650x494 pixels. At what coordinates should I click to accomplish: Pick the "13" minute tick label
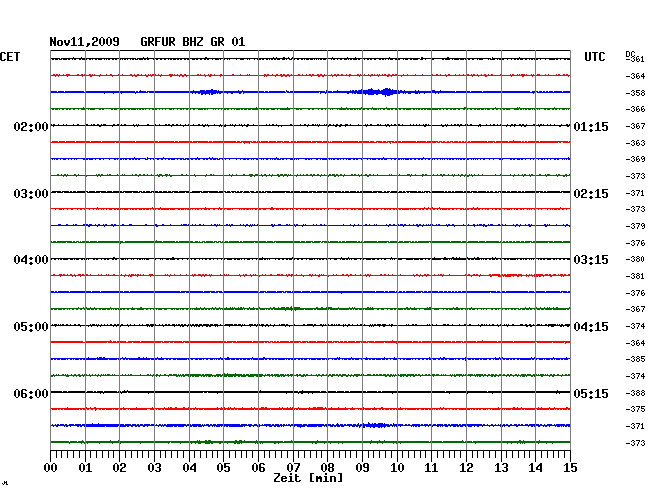tap(501, 468)
